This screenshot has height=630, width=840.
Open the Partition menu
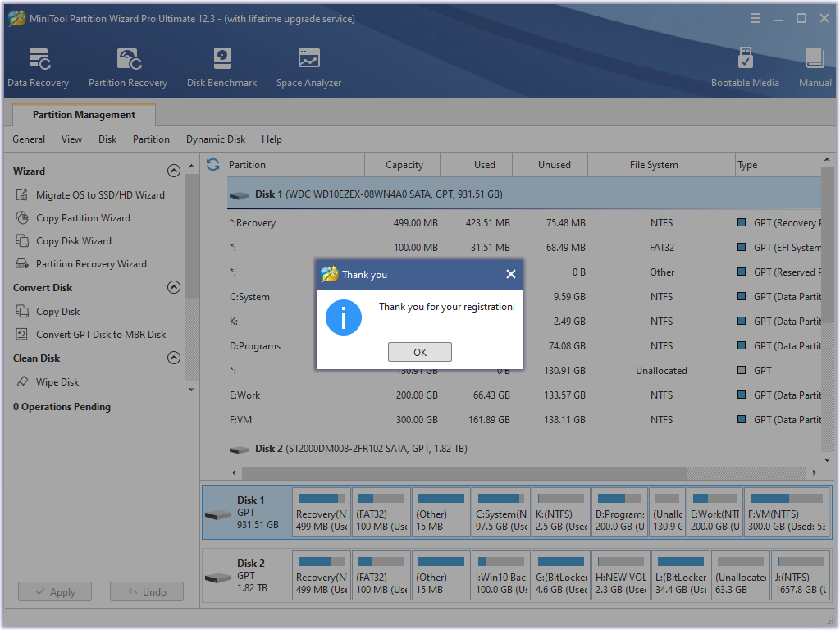(x=151, y=139)
